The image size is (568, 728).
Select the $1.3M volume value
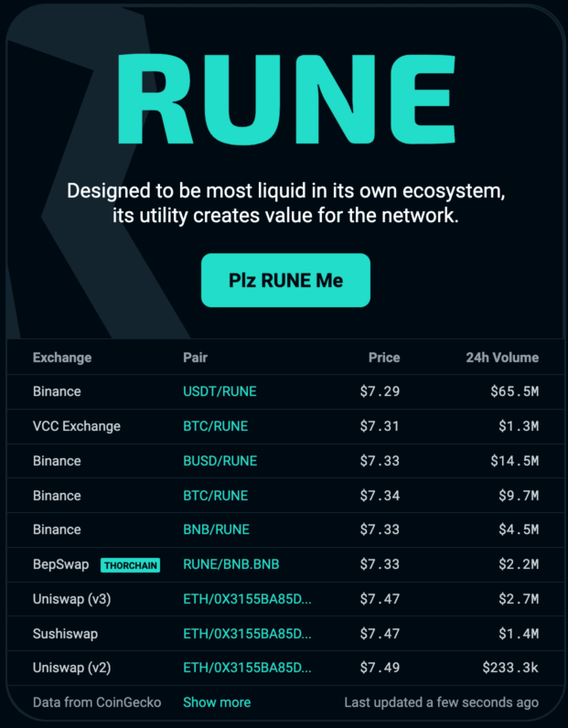coord(519,426)
